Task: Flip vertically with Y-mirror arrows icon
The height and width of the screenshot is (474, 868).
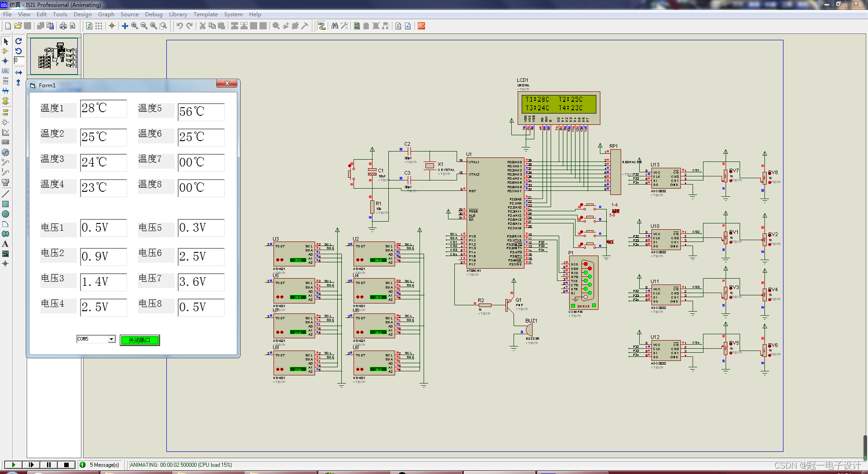Action: (x=19, y=83)
